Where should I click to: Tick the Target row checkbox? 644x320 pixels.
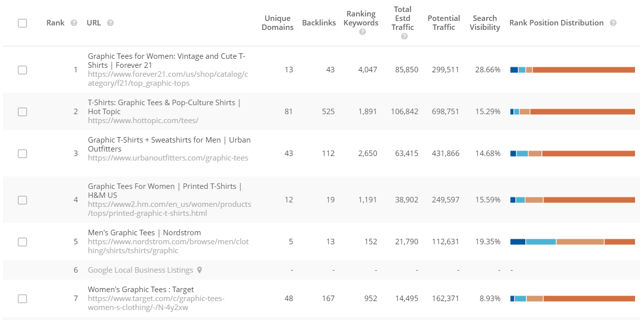tap(22, 299)
